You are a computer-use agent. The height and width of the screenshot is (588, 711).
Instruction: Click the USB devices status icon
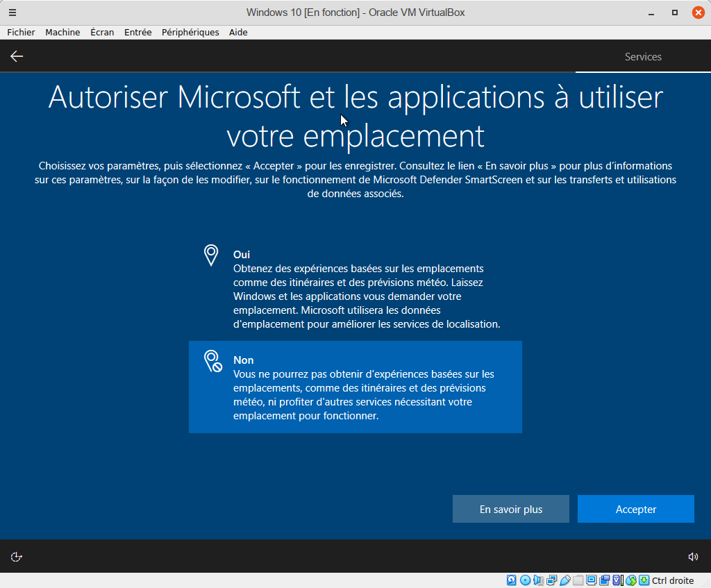564,580
